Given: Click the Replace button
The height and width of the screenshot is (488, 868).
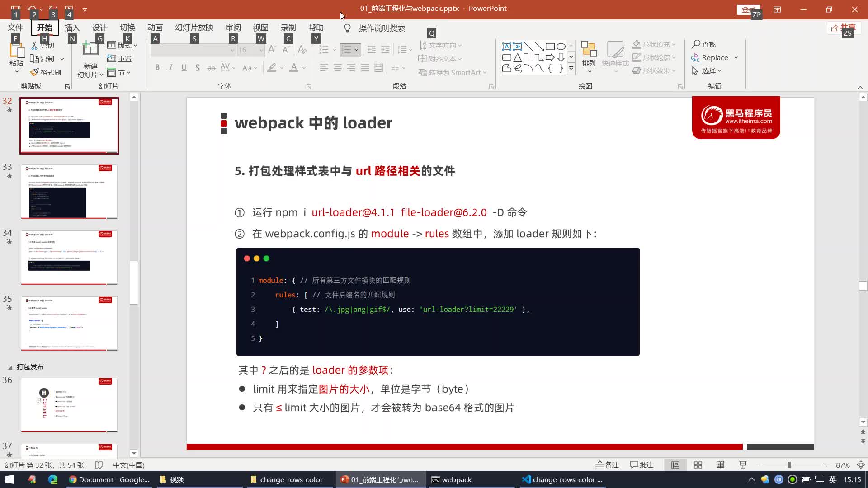Looking at the screenshot, I should [710, 57].
